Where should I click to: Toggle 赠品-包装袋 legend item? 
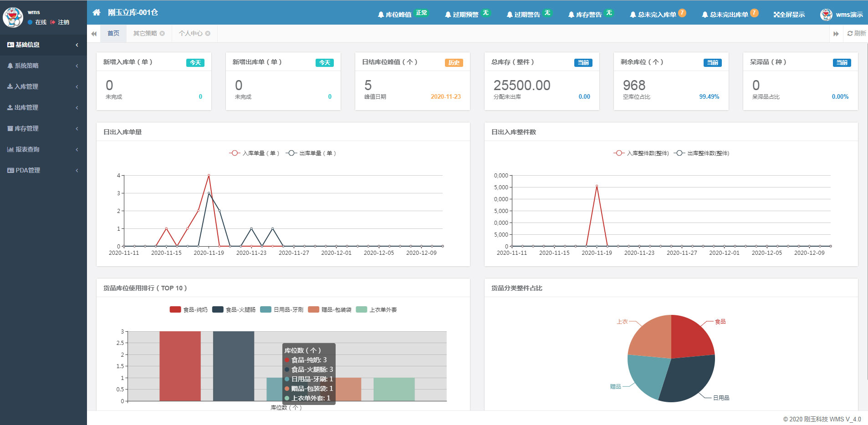pos(330,309)
